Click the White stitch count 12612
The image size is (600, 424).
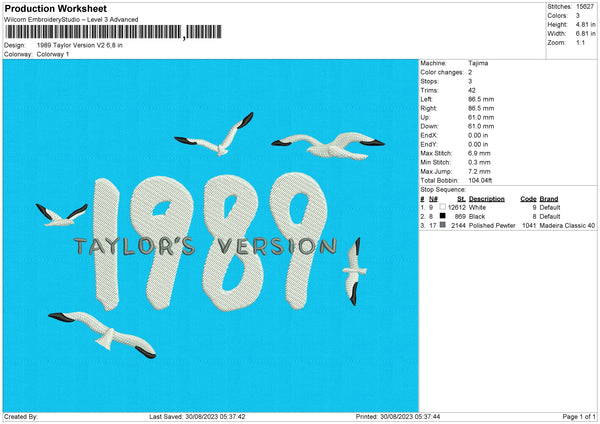pos(457,207)
